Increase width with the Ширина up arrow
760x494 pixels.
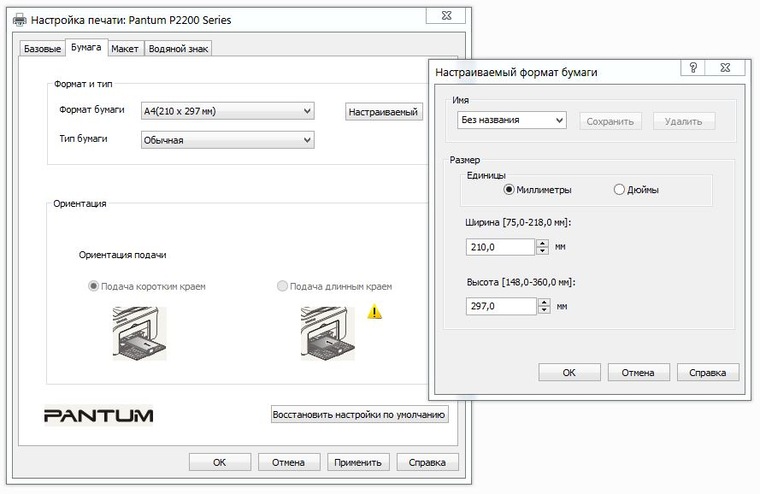coord(542,243)
